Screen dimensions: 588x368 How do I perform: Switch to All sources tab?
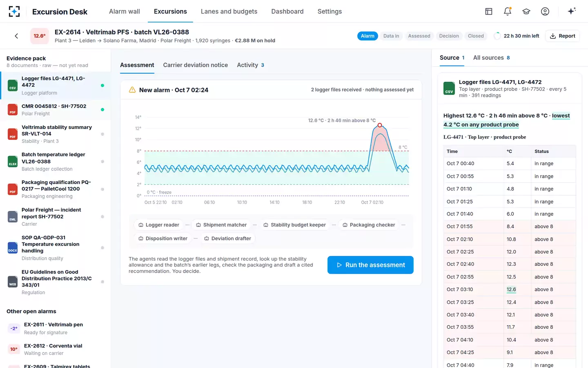[x=491, y=58]
